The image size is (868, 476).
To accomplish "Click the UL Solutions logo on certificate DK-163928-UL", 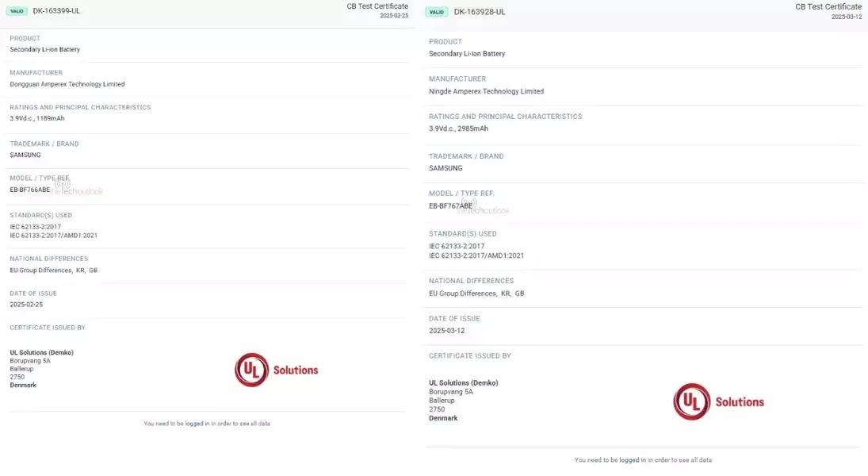I will 718,401.
